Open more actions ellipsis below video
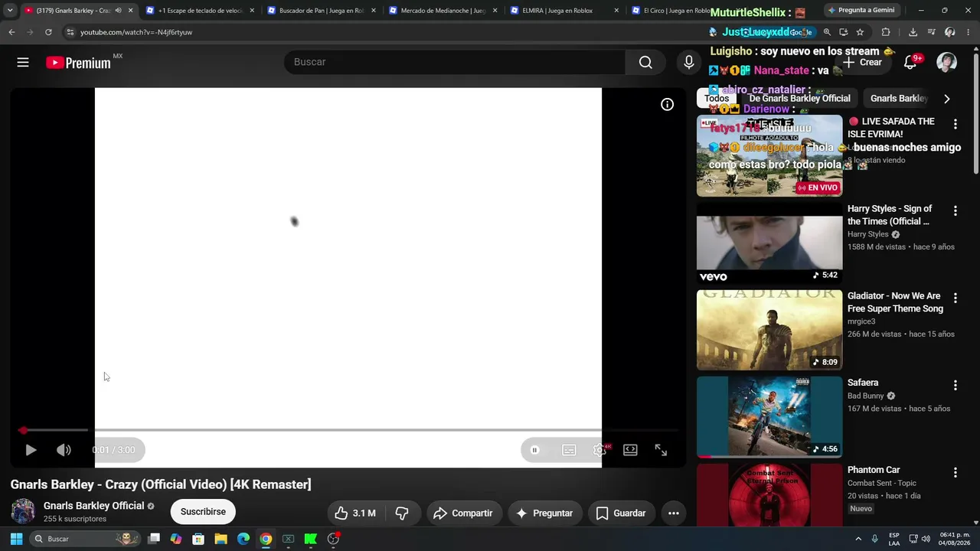 tap(674, 513)
